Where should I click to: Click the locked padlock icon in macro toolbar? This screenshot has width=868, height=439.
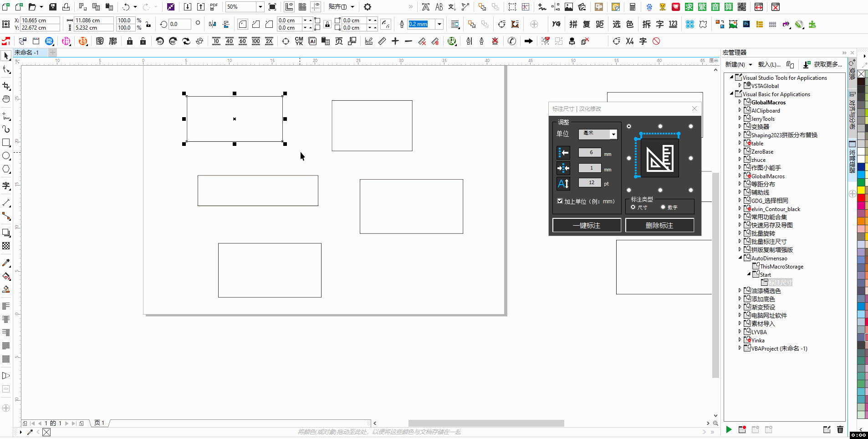130,41
